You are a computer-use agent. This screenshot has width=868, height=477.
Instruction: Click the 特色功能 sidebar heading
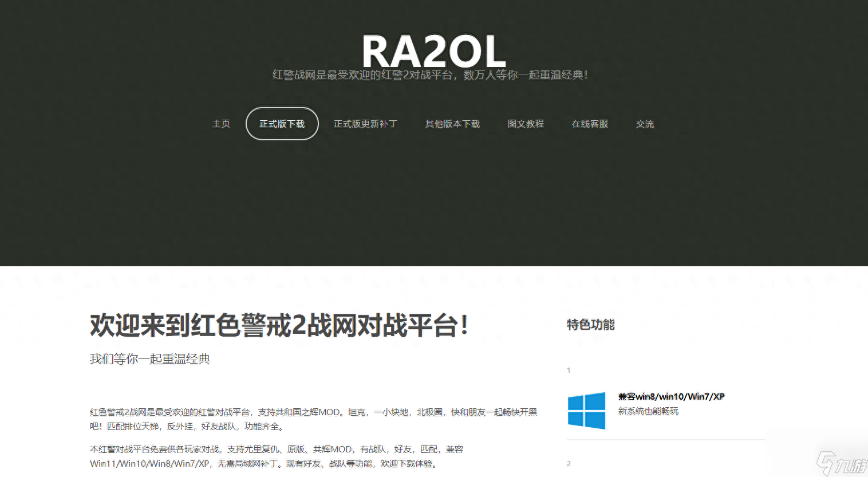pos(590,325)
